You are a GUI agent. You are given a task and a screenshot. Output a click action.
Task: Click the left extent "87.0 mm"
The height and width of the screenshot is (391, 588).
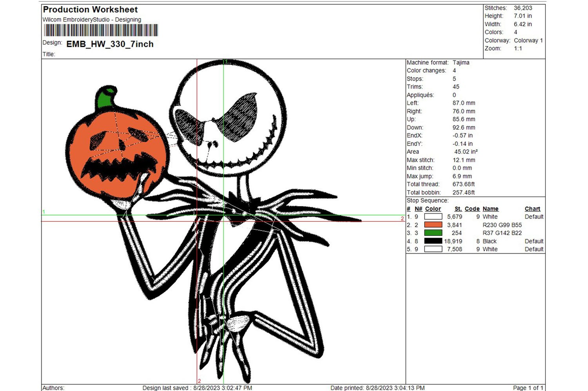pos(464,103)
